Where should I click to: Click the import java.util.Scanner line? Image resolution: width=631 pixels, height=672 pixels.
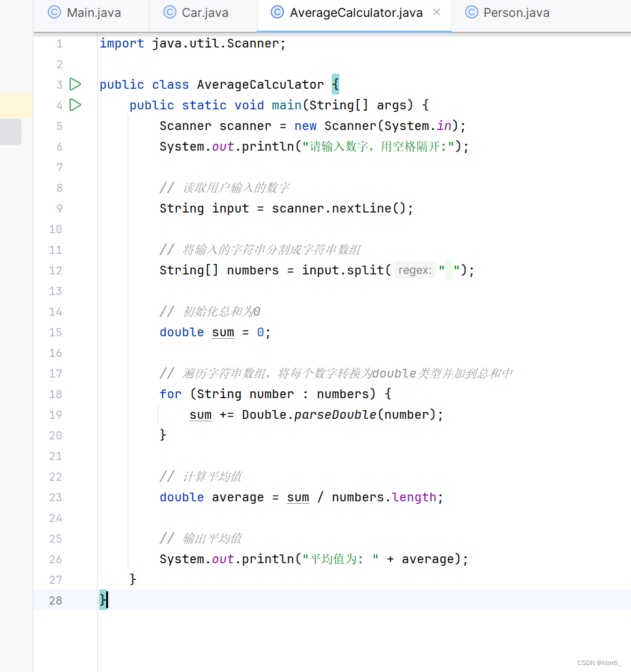point(192,43)
